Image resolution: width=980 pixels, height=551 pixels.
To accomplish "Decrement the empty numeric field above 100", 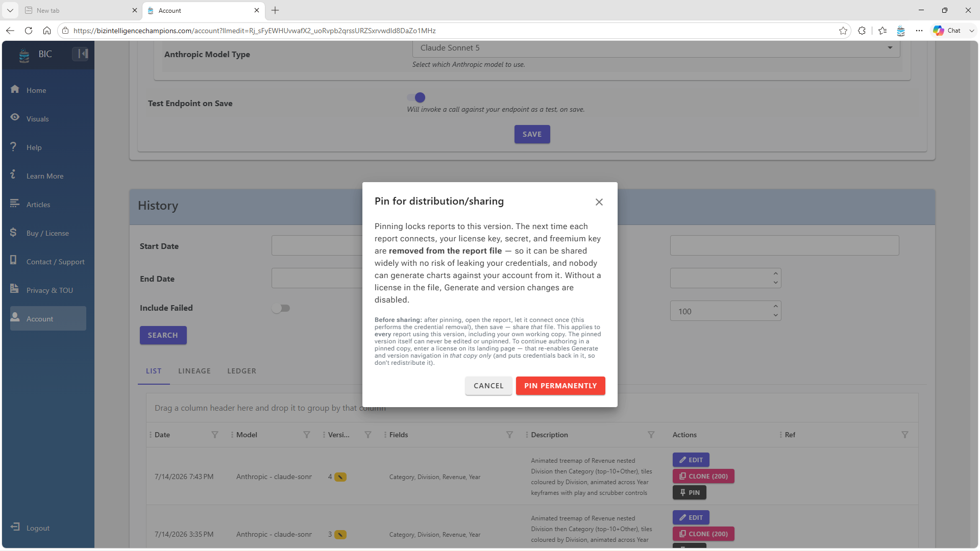I will pos(775,283).
